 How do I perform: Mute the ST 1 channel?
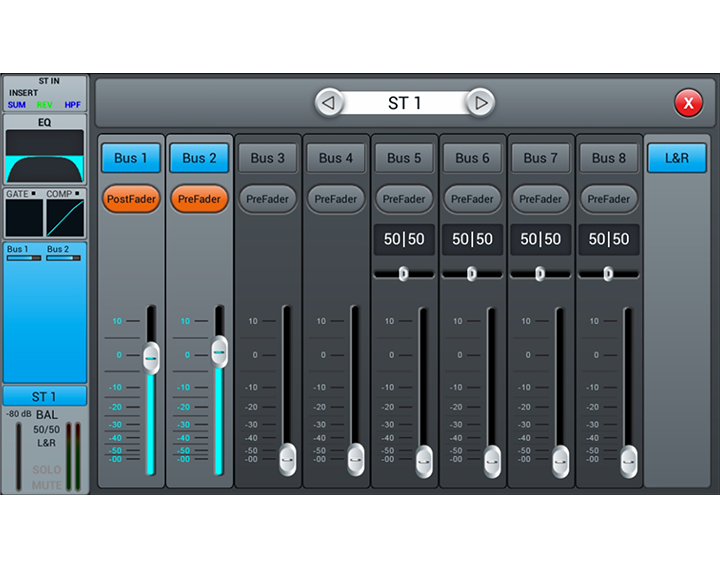coord(46,485)
